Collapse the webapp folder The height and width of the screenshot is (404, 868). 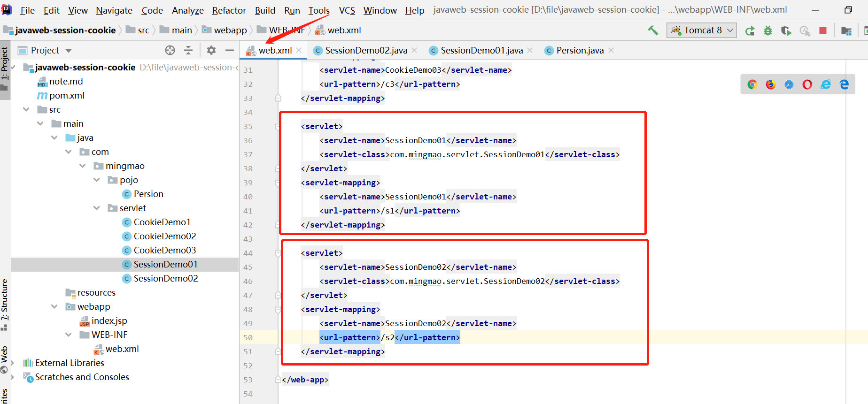[54, 306]
